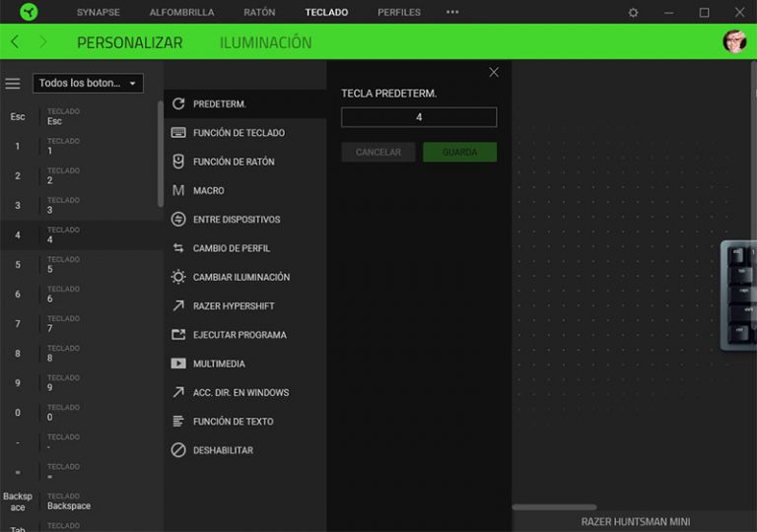Select Ejecutar programa option
The width and height of the screenshot is (757, 532).
pos(245,335)
